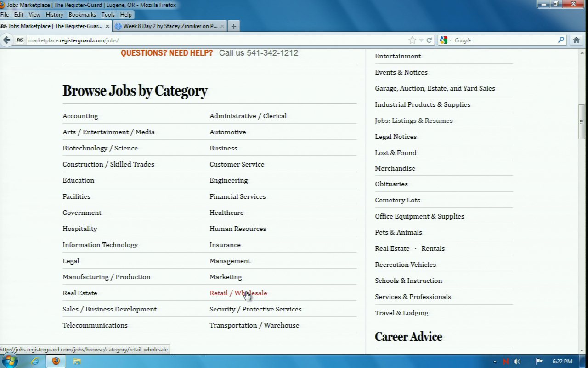Bookmark this page with the star icon
Viewport: 588px width, 368px height.
pyautogui.click(x=412, y=40)
